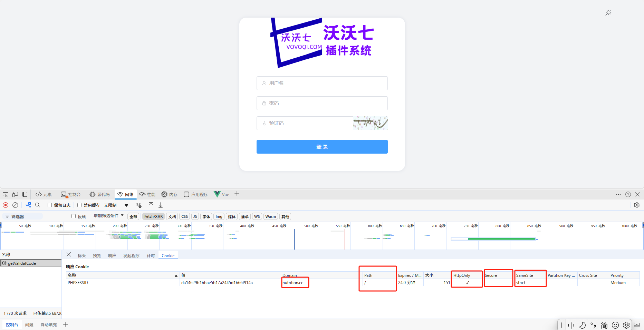Screen dimensions: 644x330
Task: Tick the 反转 filter checkbox
Action: point(74,216)
